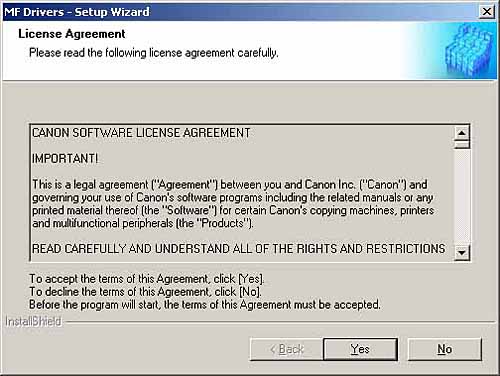Click the blue blocks graphic in the header

(468, 50)
